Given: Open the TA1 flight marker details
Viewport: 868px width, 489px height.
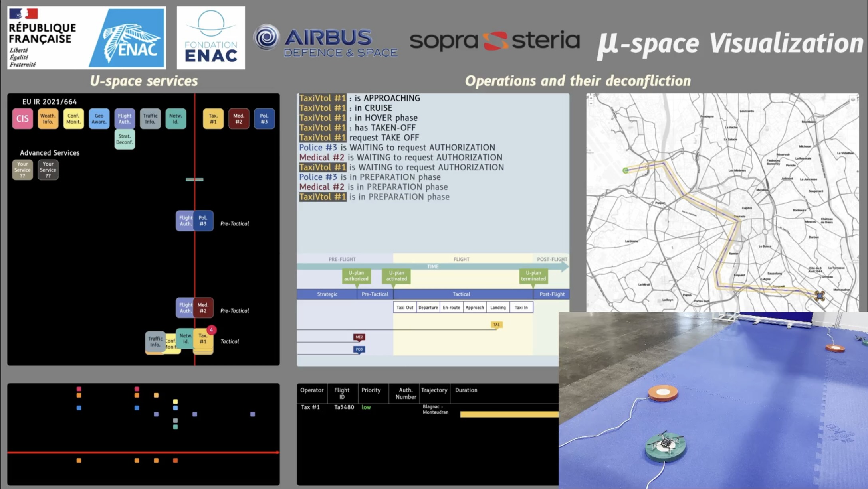Looking at the screenshot, I should coord(496,325).
